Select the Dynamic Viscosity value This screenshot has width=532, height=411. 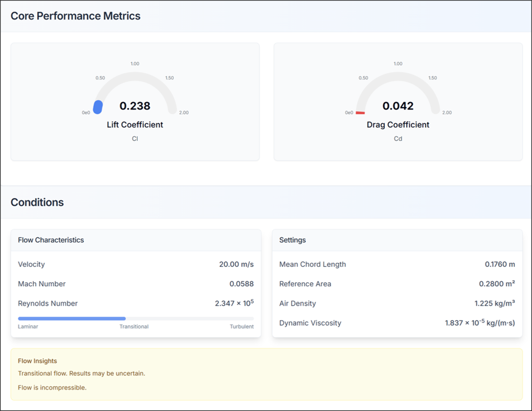point(479,323)
